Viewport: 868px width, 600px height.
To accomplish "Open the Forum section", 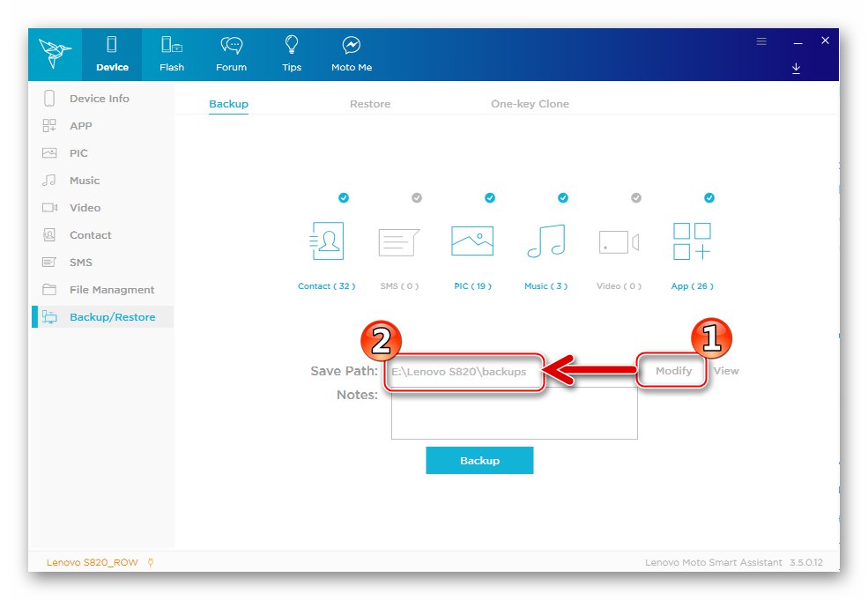I will click(232, 55).
